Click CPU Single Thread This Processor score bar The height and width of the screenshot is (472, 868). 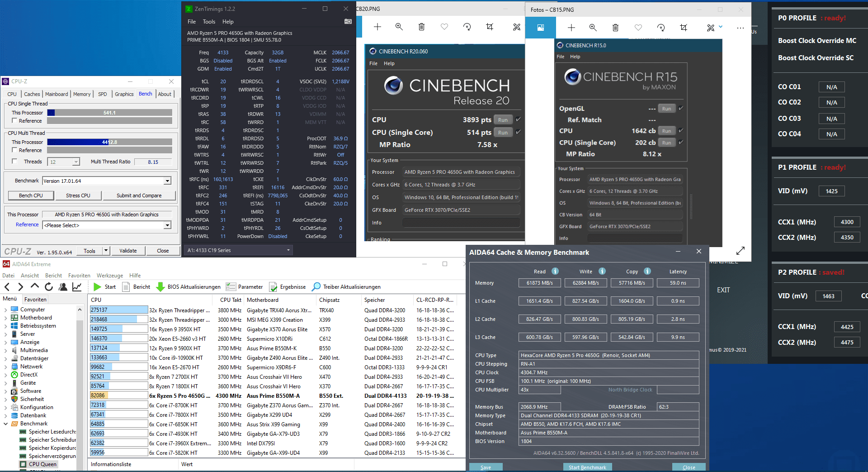click(x=110, y=113)
